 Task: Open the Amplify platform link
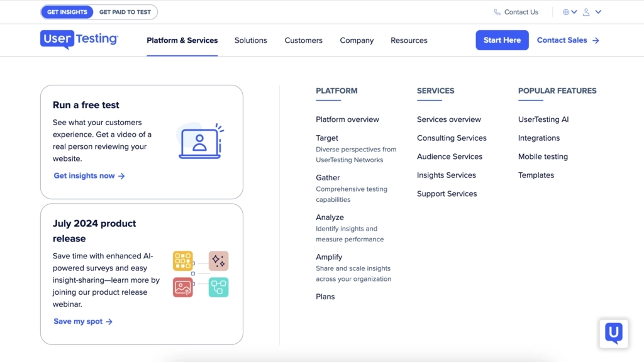[x=329, y=257]
